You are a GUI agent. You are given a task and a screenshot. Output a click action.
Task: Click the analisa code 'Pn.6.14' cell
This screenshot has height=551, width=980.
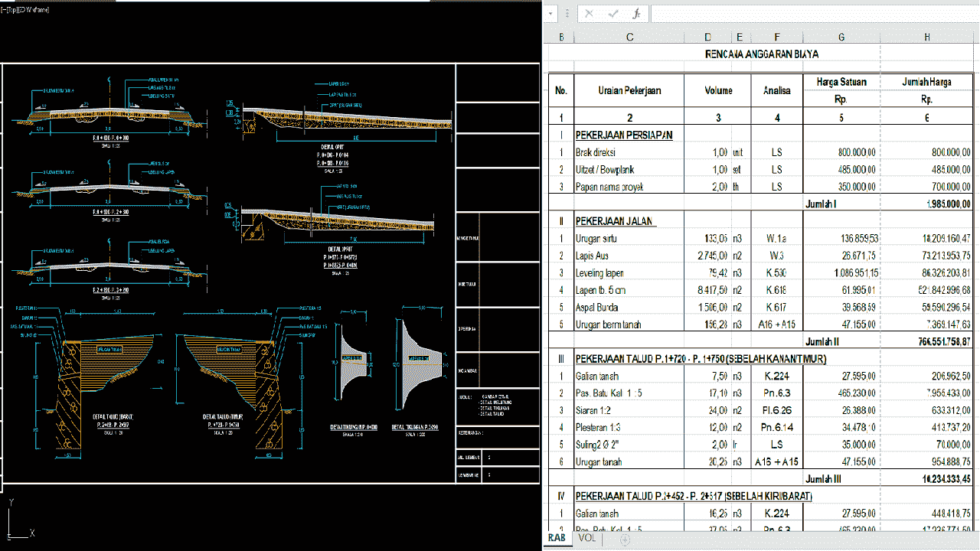[777, 428]
